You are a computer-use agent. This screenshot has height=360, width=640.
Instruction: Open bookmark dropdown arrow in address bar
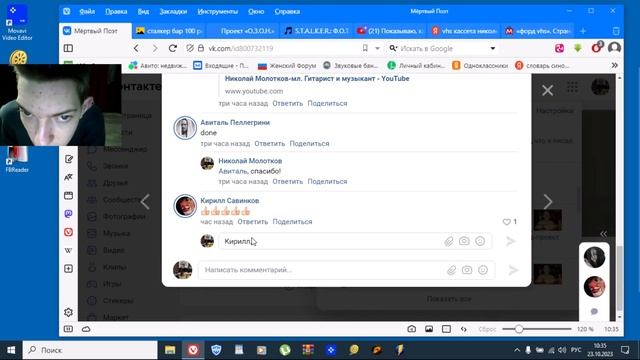pos(377,48)
